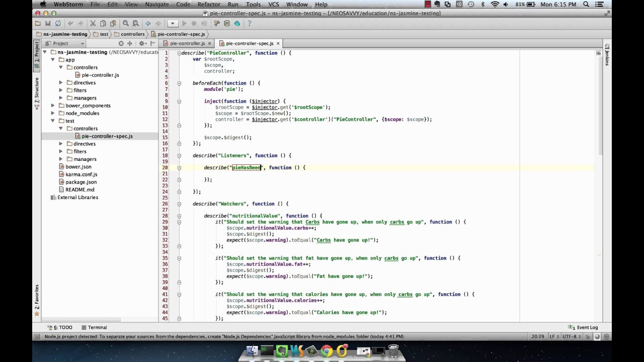The height and width of the screenshot is (362, 644).
Task: Click the Cut scissors icon
Action: pyautogui.click(x=93, y=24)
